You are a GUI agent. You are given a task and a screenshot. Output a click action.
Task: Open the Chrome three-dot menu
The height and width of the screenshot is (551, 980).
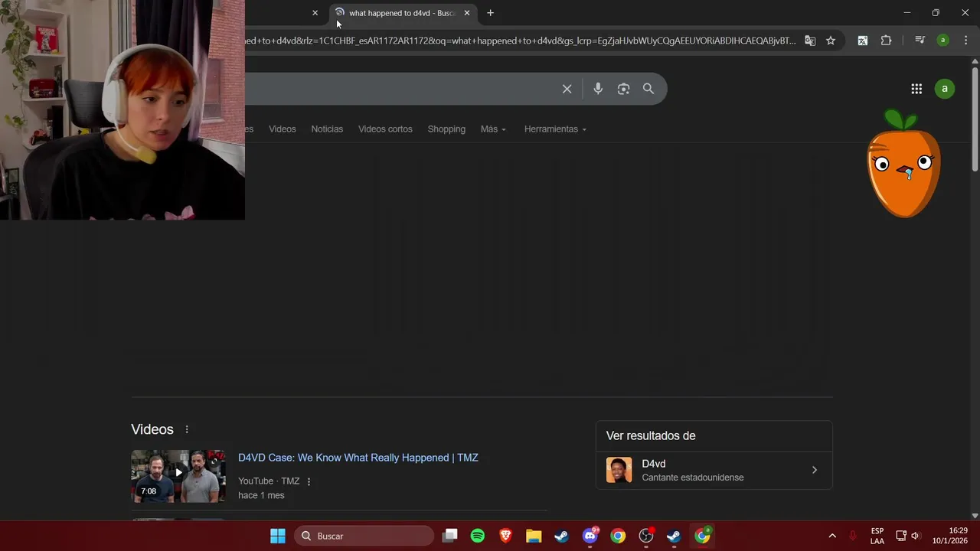966,41
